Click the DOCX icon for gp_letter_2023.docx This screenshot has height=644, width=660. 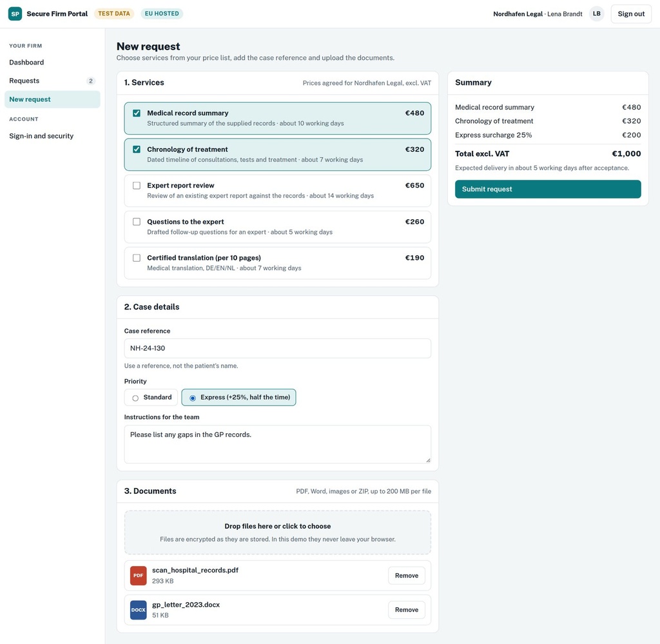[138, 610]
